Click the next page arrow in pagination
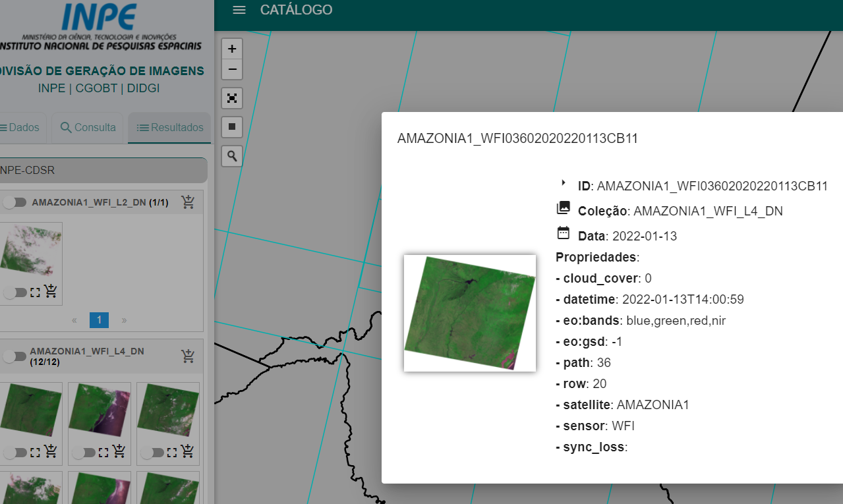This screenshot has height=504, width=843. 124,320
